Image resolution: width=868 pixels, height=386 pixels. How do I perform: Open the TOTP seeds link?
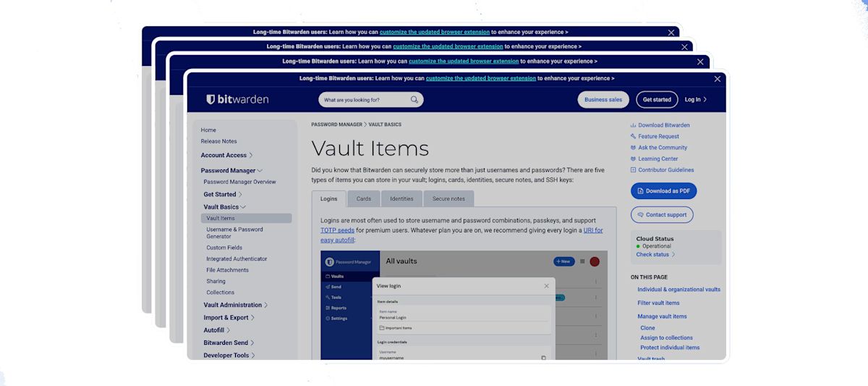[337, 230]
